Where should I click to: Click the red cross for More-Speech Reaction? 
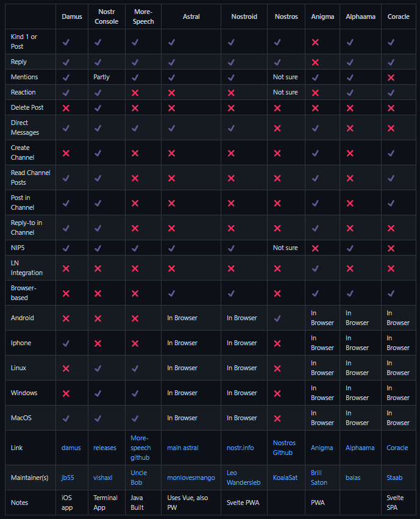pyautogui.click(x=135, y=93)
